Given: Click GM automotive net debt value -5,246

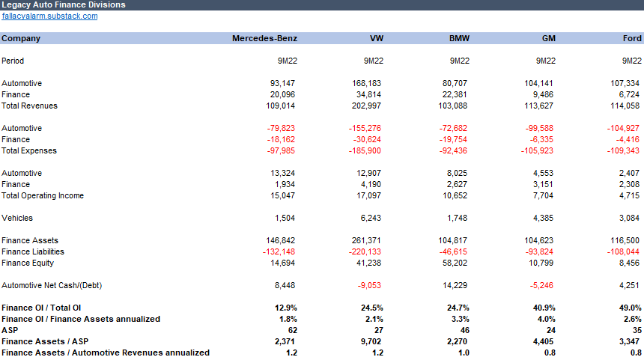Looking at the screenshot, I should coord(541,285).
